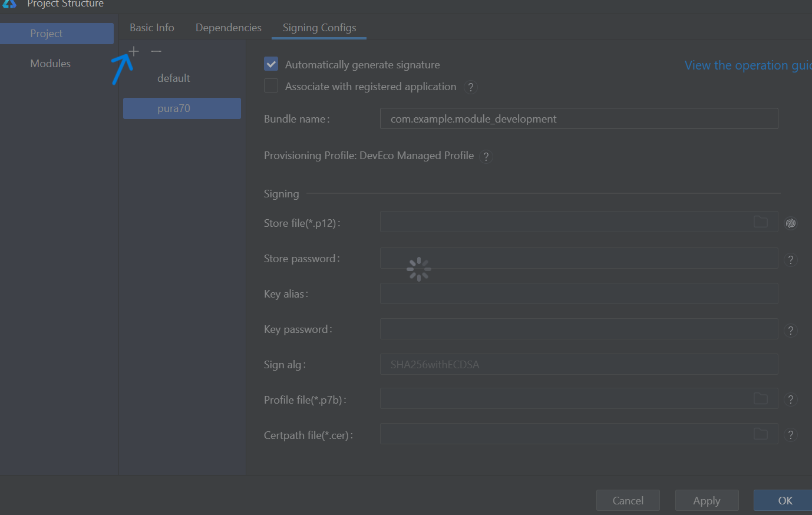
Task: Click the plus icon to add signing config
Action: click(x=134, y=52)
